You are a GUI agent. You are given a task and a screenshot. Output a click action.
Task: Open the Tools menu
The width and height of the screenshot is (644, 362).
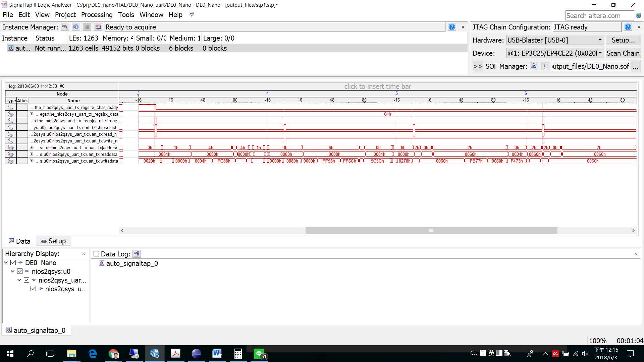coord(126,15)
